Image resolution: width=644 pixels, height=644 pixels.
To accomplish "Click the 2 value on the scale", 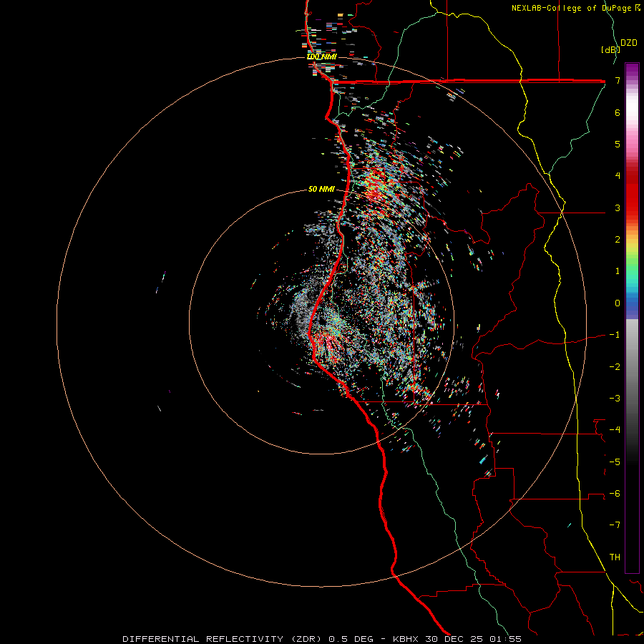I will pyautogui.click(x=618, y=240).
